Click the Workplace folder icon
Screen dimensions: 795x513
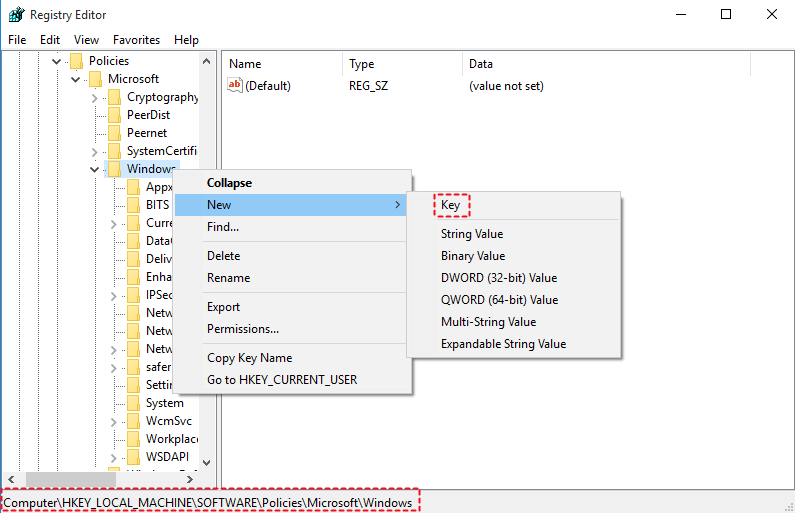(x=133, y=439)
